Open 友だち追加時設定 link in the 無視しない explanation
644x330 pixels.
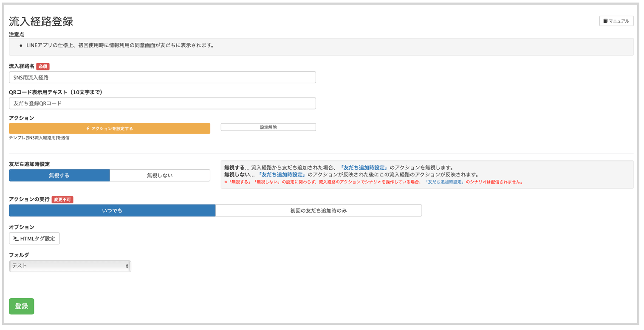pyautogui.click(x=282, y=174)
